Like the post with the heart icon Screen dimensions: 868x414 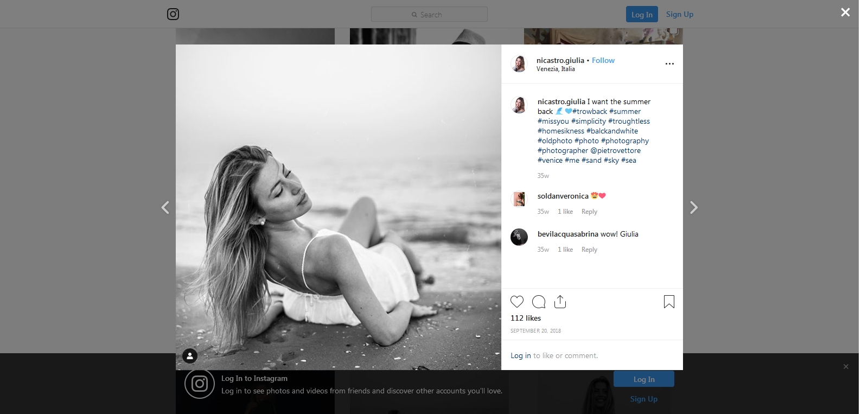point(517,302)
